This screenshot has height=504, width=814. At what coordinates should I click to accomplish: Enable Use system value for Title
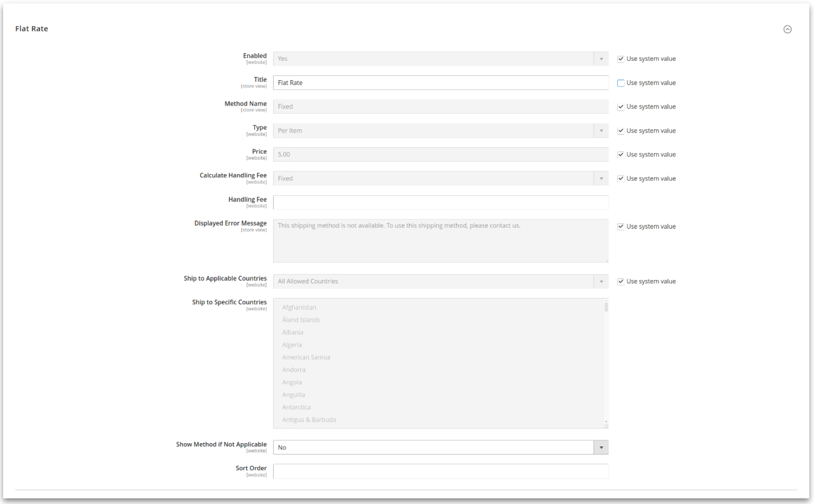[x=621, y=83]
